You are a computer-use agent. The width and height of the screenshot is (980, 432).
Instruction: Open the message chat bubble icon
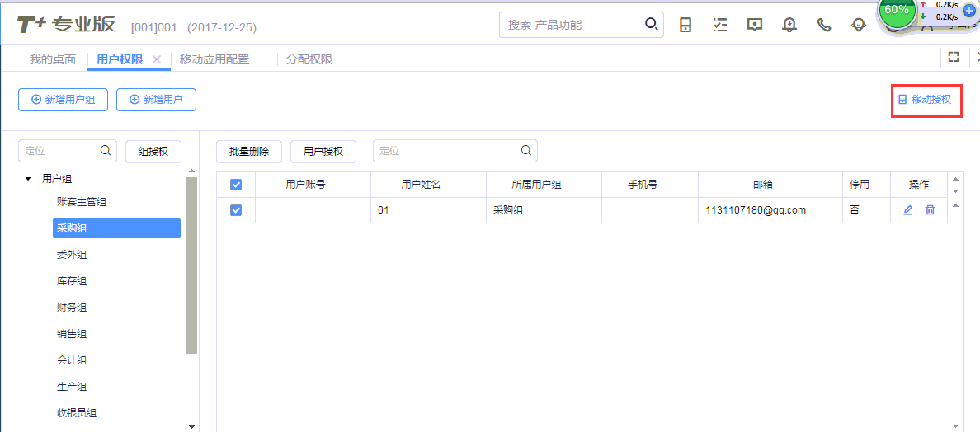755,25
